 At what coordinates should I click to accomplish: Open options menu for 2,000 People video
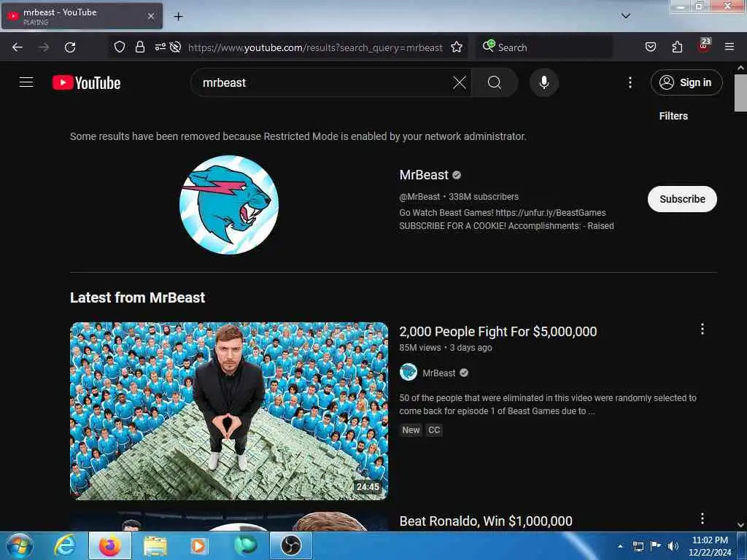click(702, 329)
